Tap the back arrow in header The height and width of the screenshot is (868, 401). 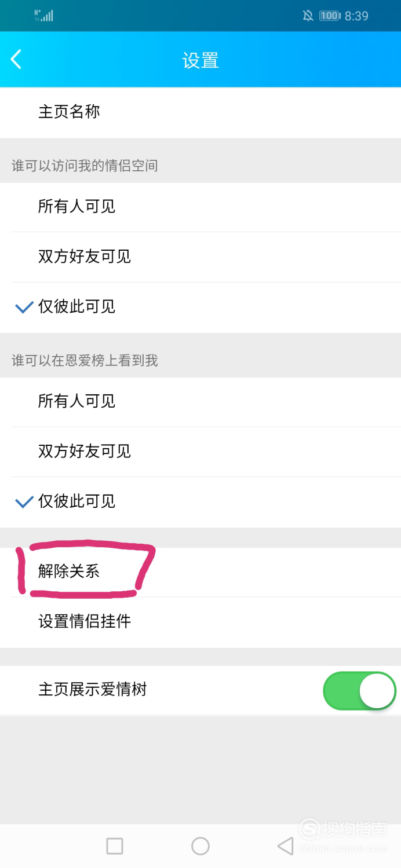[x=16, y=60]
